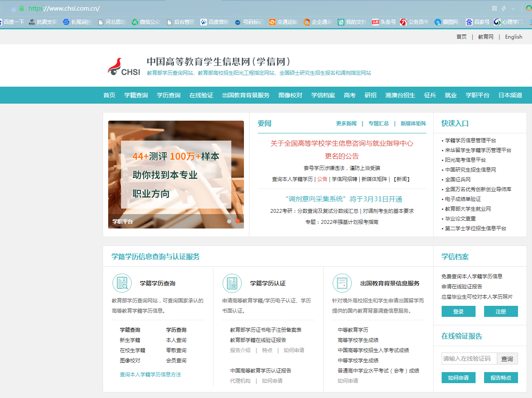The width and height of the screenshot is (532, 398).
Task: Click the 注册 button
Action: (x=501, y=311)
